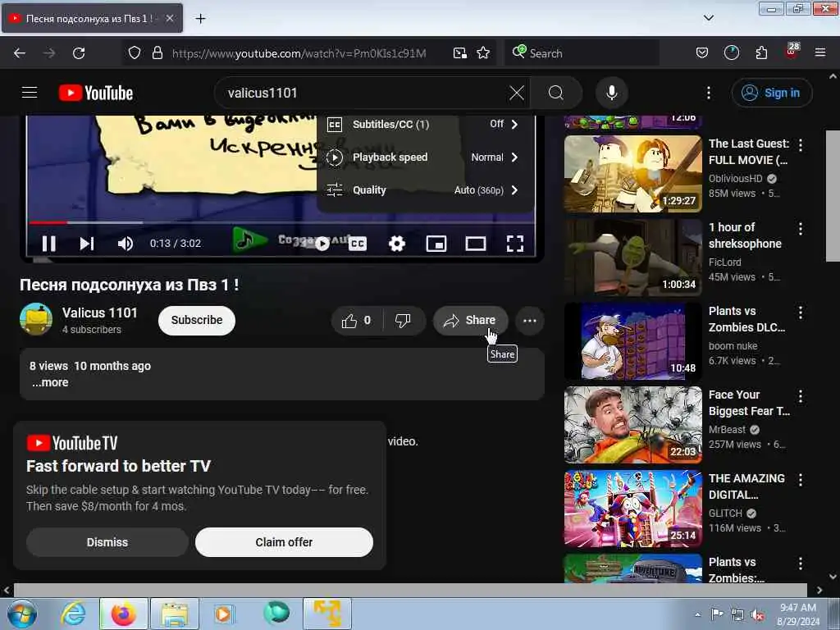This screenshot has height=630, width=840.
Task: Open Windows Explorer from taskbar
Action: click(174, 614)
